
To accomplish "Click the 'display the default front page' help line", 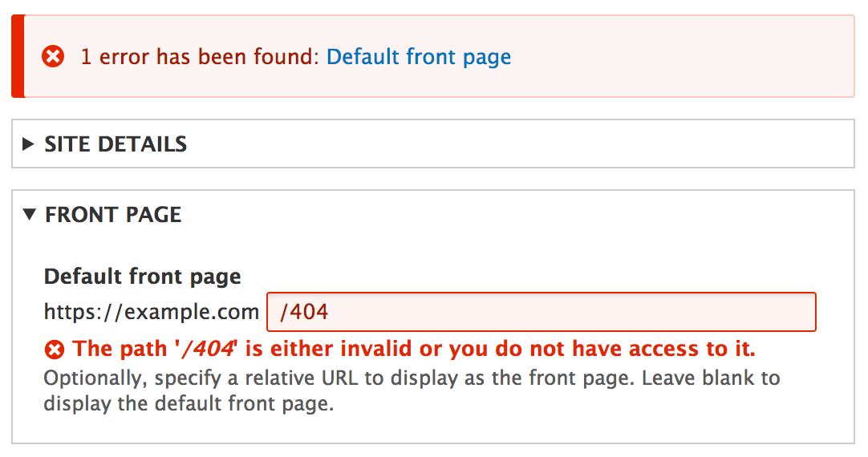I will [188, 403].
